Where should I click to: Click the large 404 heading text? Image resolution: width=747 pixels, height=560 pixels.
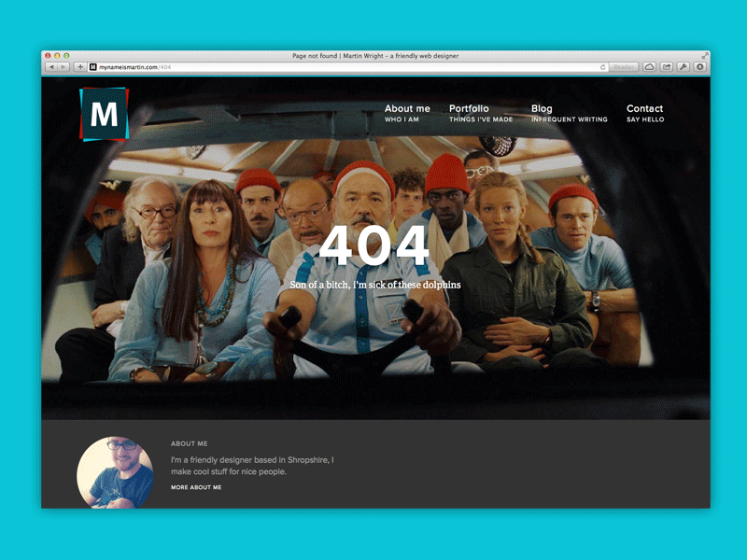pos(374,246)
